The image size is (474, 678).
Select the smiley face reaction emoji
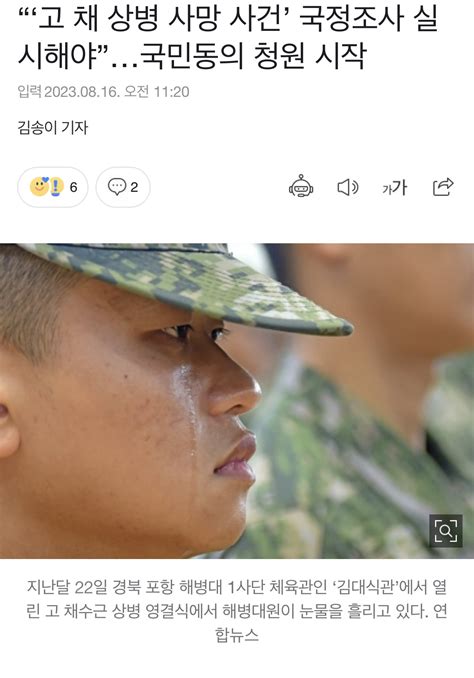click(x=39, y=187)
